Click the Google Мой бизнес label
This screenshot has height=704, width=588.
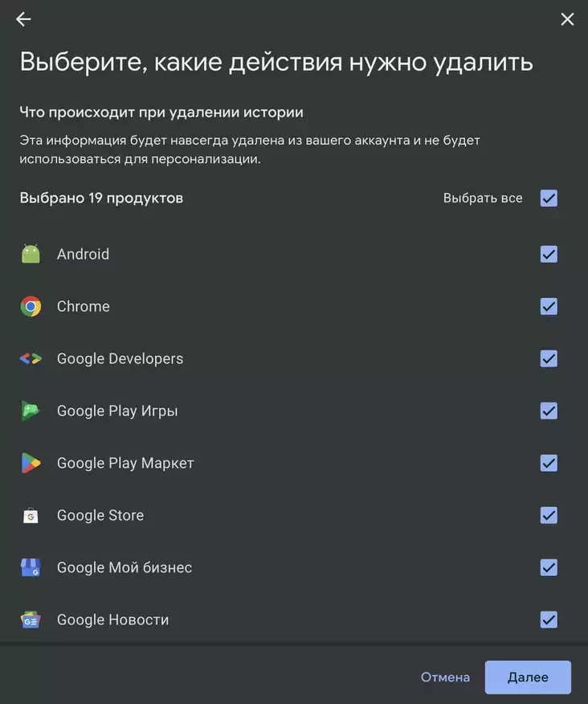click(x=125, y=568)
